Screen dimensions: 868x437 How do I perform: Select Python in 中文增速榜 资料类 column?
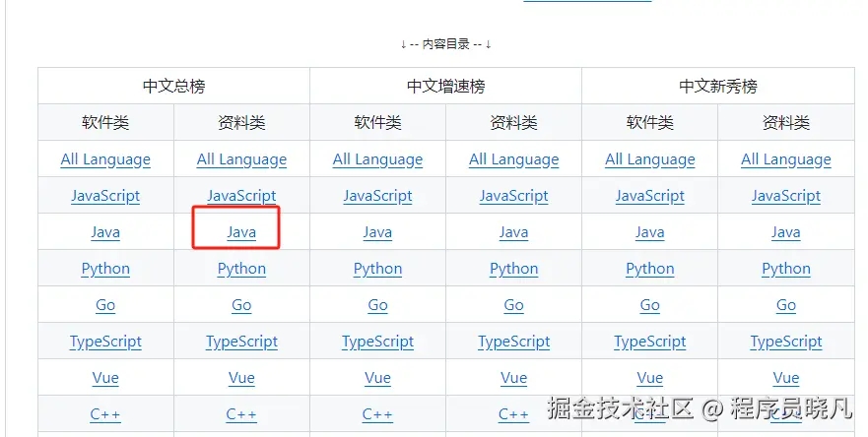tap(513, 269)
